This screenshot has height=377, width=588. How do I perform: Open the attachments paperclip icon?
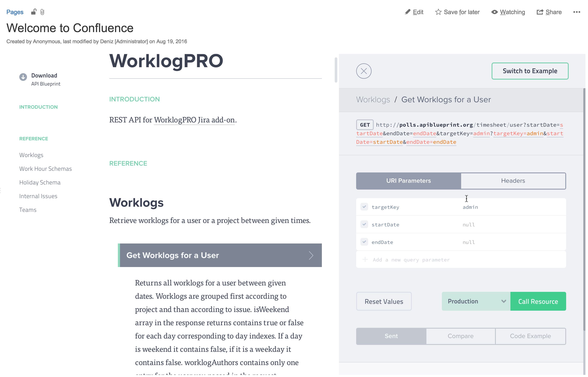[x=42, y=12]
